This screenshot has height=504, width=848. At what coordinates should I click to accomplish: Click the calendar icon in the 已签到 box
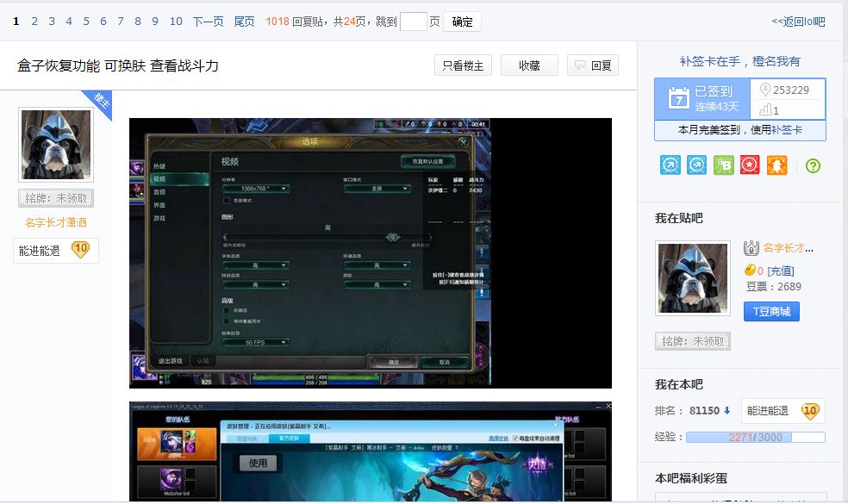coord(678,98)
